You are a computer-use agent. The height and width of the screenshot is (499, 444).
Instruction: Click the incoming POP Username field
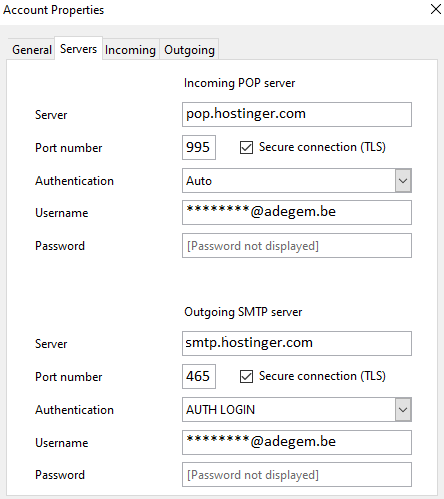click(297, 212)
